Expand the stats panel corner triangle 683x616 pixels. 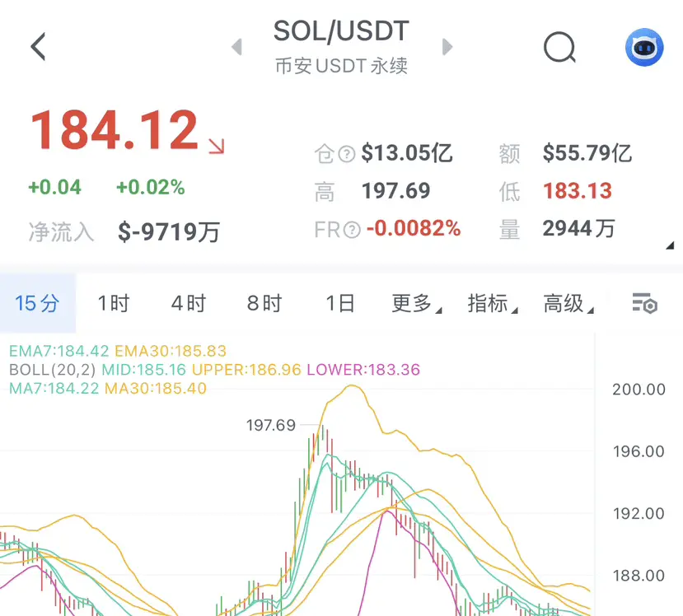point(670,245)
